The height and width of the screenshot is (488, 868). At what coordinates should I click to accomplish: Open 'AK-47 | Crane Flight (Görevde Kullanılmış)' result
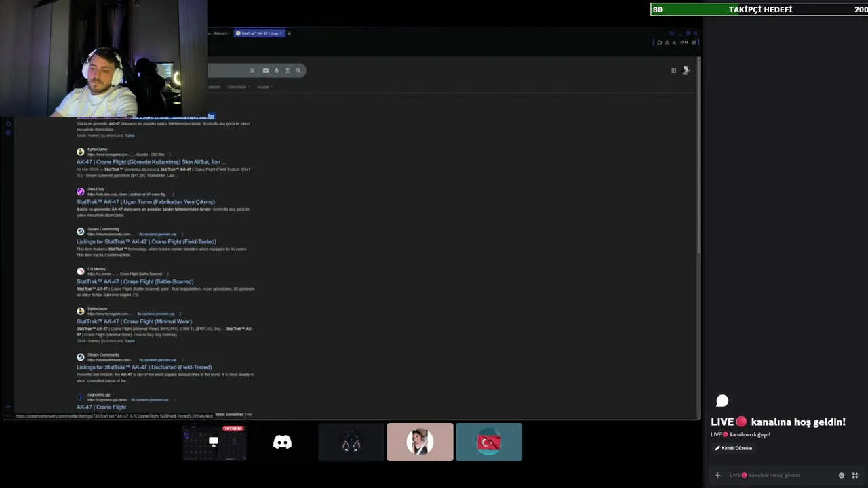pos(151,162)
